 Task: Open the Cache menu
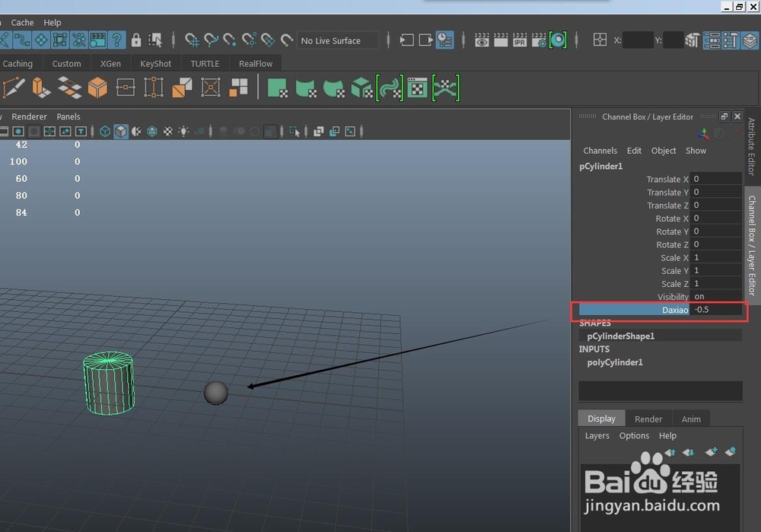pyautogui.click(x=22, y=22)
